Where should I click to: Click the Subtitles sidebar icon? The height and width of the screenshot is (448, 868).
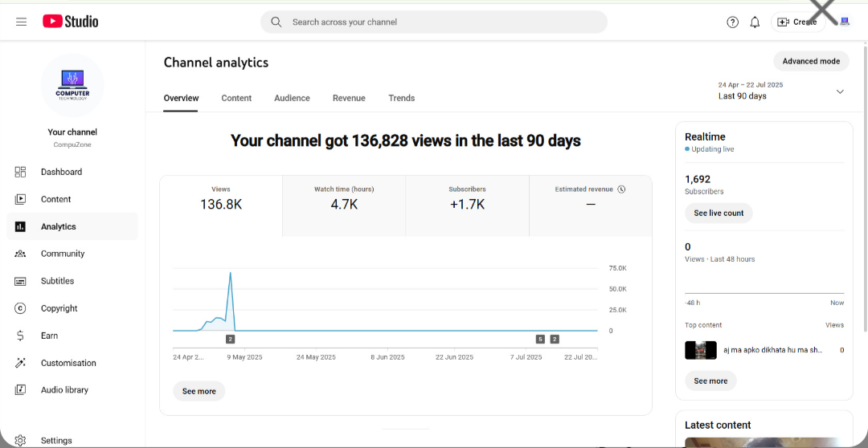click(20, 281)
